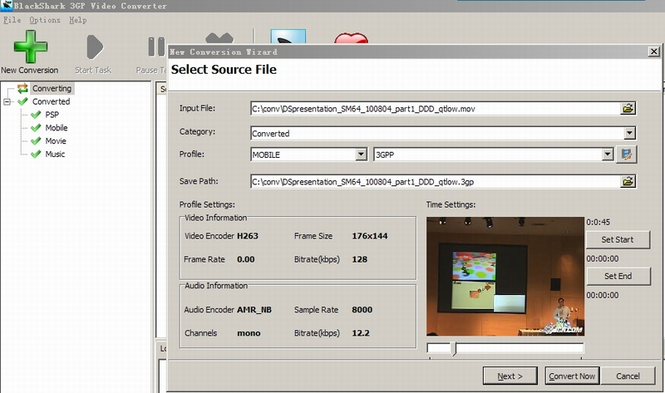Screen dimensions: 665x393
Task: Click the red heart toolbar icon
Action: click(x=351, y=38)
